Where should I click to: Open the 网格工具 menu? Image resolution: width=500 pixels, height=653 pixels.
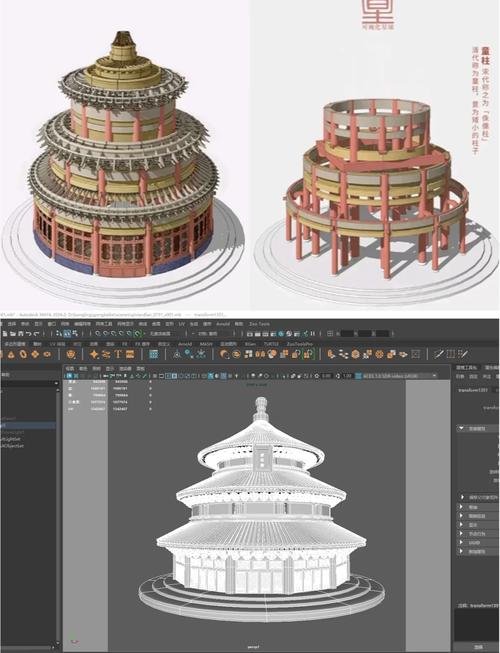[104, 324]
